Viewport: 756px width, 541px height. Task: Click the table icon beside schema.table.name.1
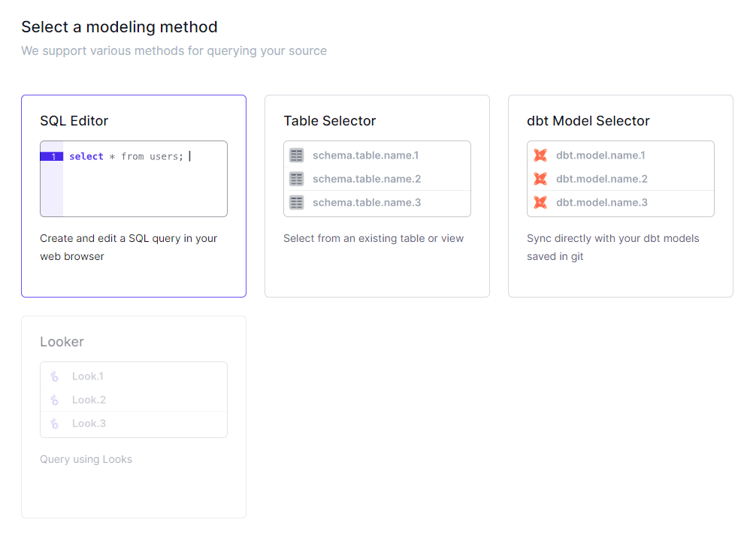[297, 156]
